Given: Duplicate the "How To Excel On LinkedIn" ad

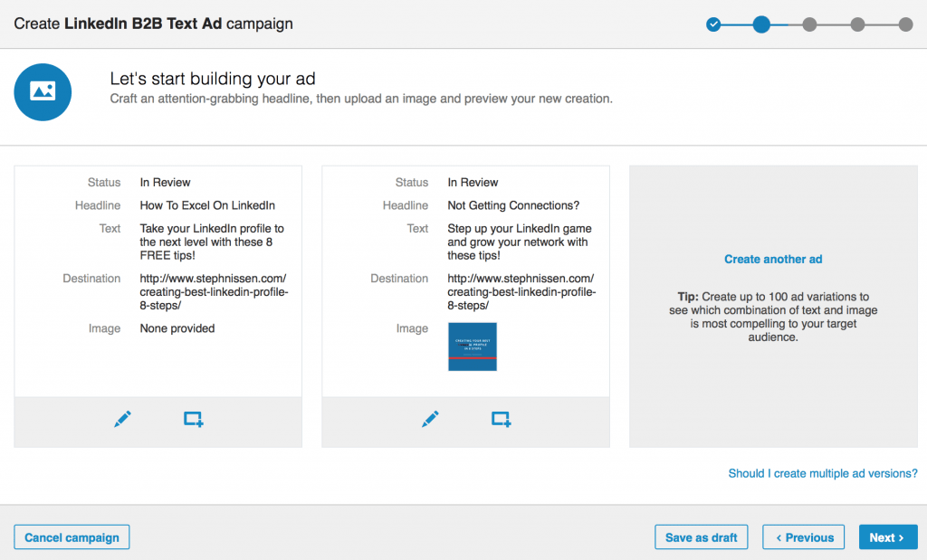Looking at the screenshot, I should tap(193, 419).
